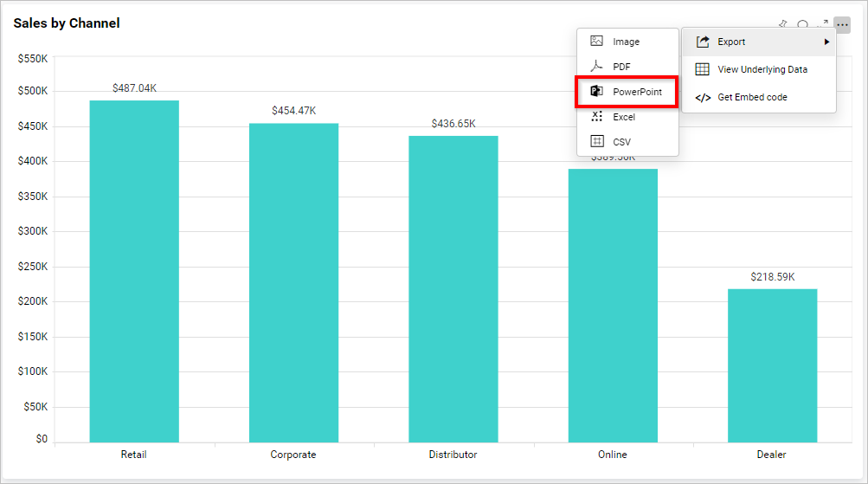Click the $487.04K data label
868x484 pixels.
click(134, 88)
